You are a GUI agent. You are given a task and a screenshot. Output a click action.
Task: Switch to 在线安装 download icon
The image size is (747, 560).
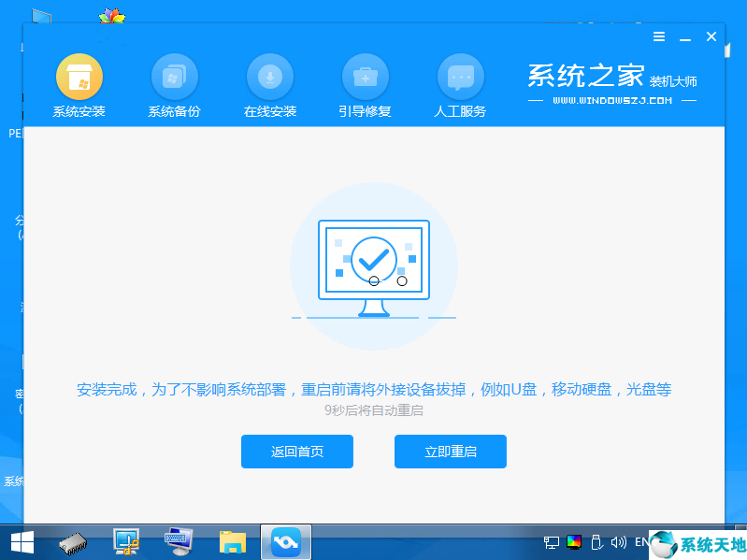[269, 77]
